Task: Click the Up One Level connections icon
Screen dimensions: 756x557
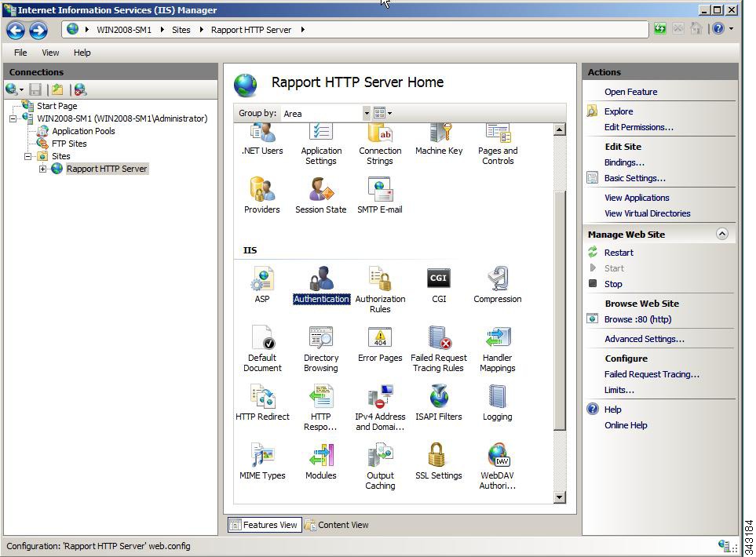Action: click(57, 89)
